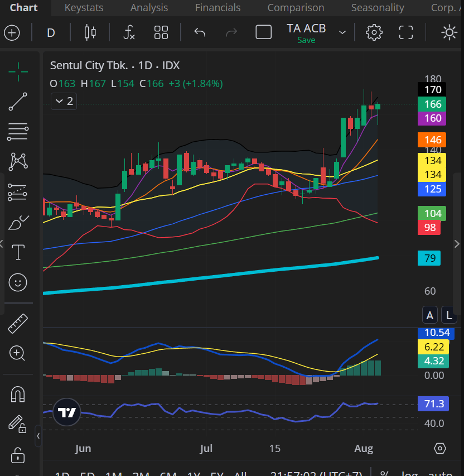
Task: Toggle lock all drawings padlock
Action: click(18, 455)
